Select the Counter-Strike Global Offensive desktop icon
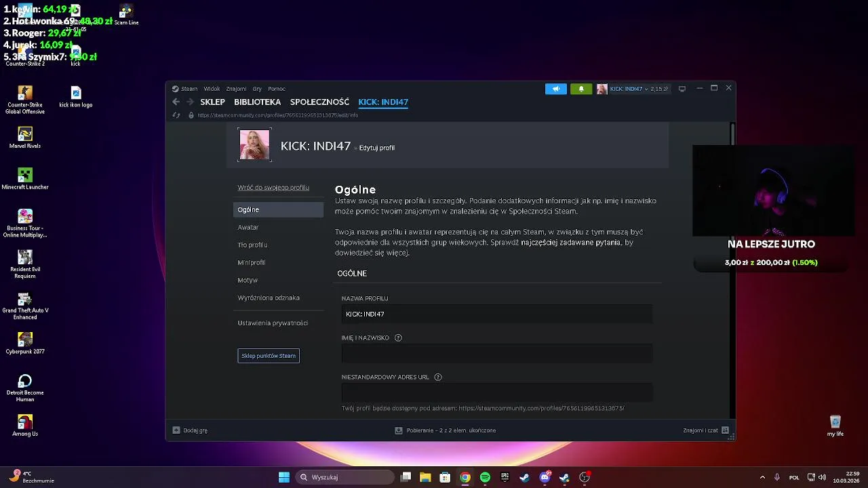The image size is (868, 488). [x=25, y=100]
